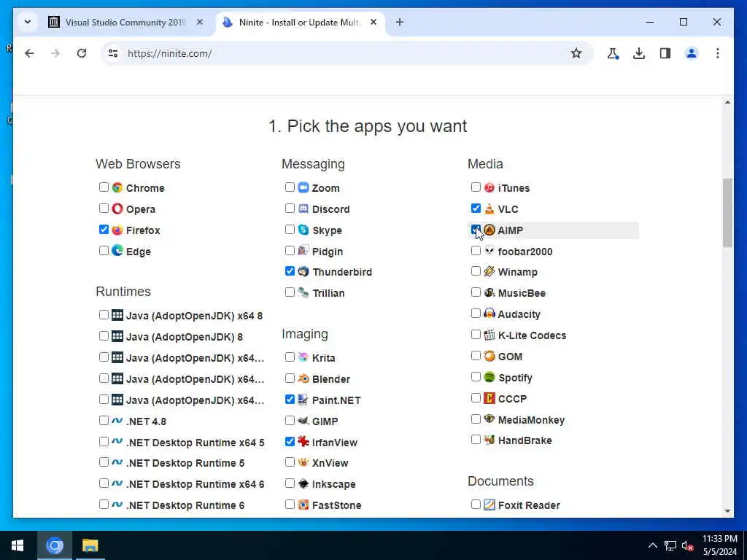Click the Opera app icon
This screenshot has width=747, height=560.
coord(117,209)
